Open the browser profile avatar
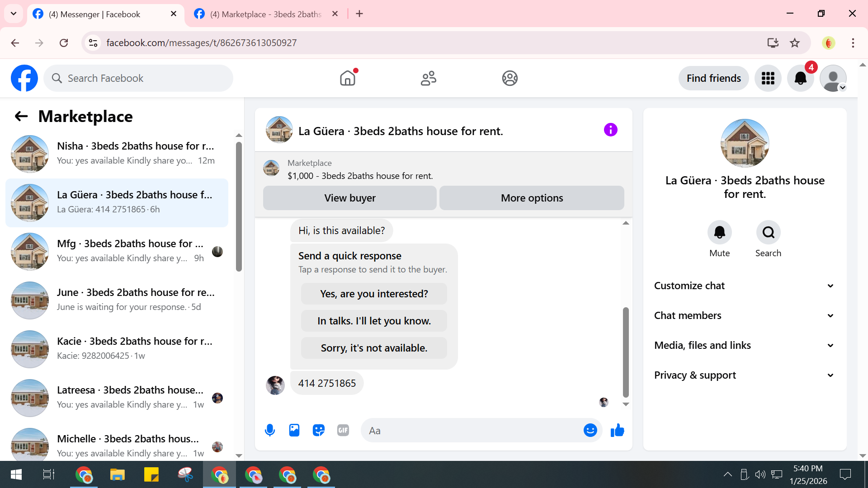 click(x=829, y=43)
